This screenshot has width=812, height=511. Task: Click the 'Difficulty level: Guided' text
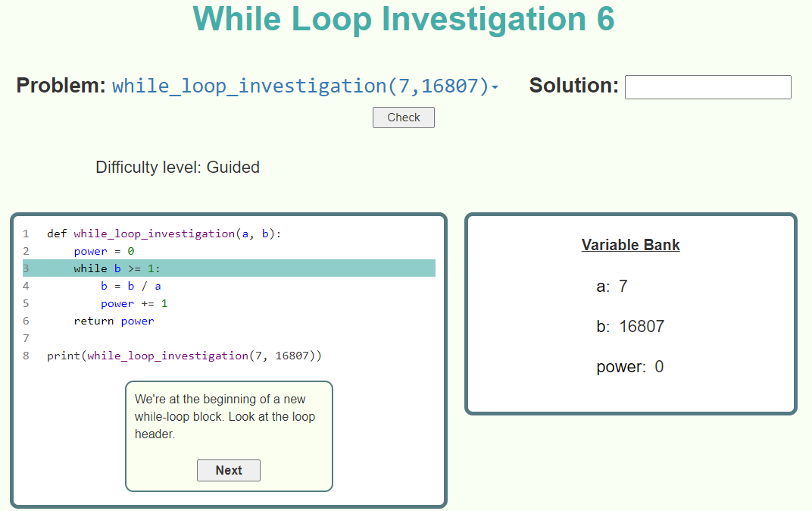point(177,168)
